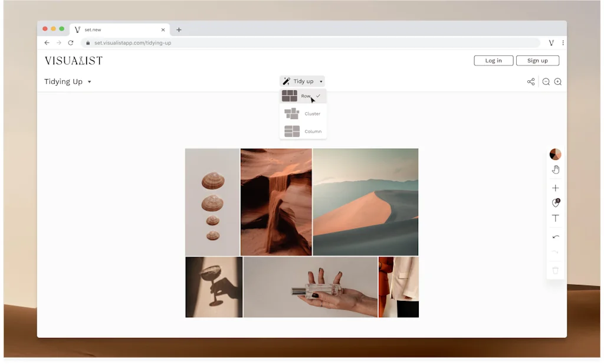Click the Log in button
Viewport: 604px width, 364px height.
(x=493, y=60)
